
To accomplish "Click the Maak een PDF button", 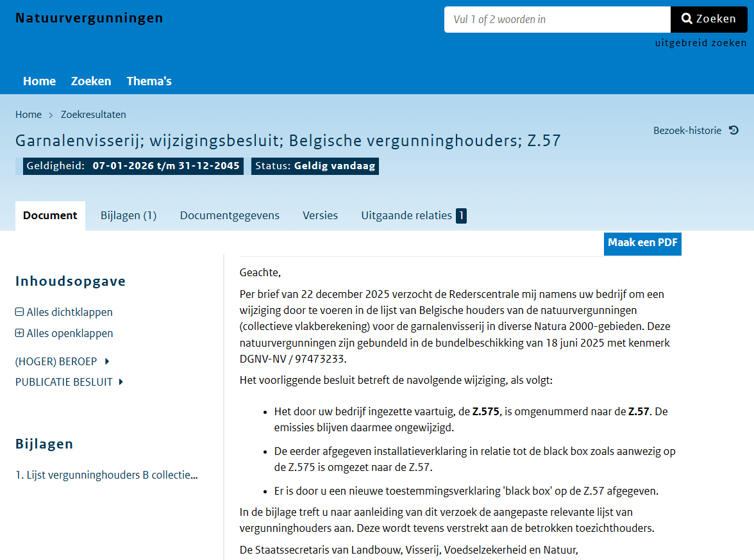I will [642, 243].
